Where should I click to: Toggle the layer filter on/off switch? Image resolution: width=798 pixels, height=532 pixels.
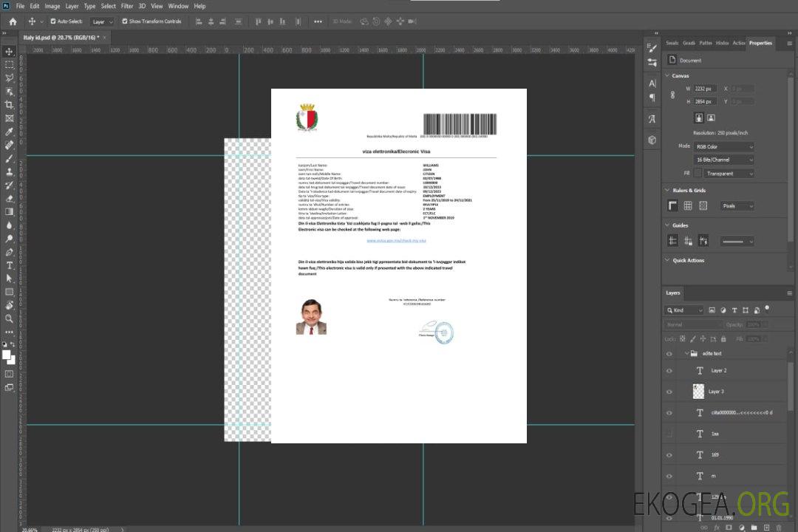point(767,309)
